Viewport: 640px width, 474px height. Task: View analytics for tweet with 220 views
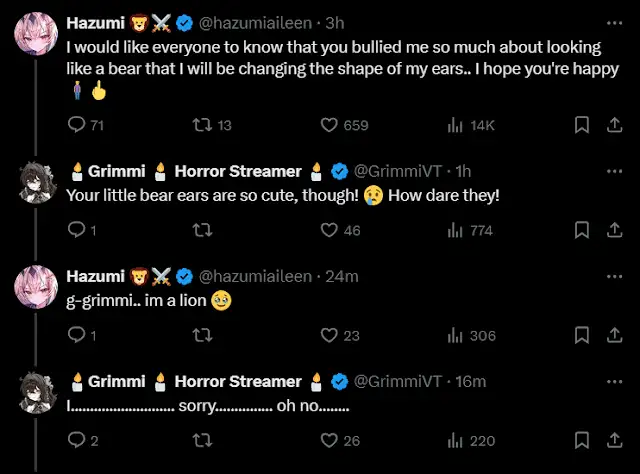[x=455, y=440]
